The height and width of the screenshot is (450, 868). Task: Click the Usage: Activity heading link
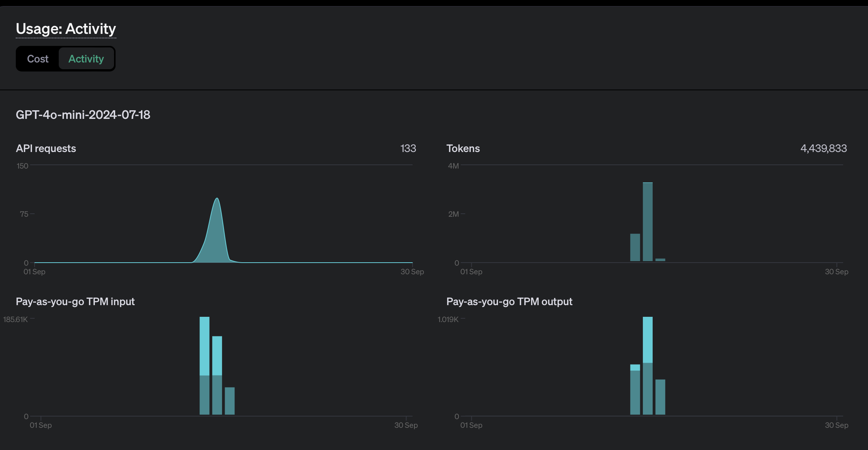click(x=66, y=29)
